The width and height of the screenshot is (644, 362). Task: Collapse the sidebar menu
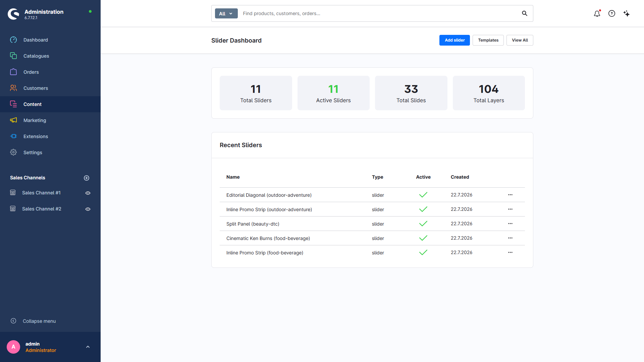pyautogui.click(x=33, y=321)
